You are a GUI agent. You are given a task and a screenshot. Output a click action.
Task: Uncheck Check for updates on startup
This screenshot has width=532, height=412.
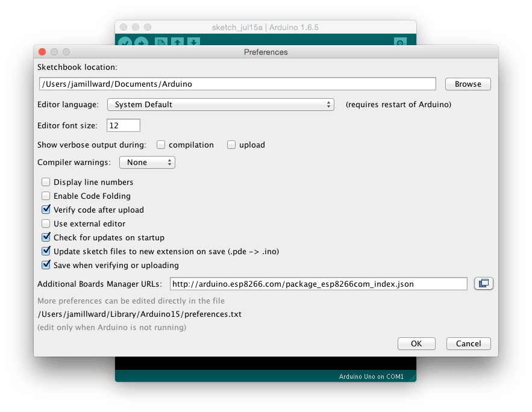coord(46,237)
